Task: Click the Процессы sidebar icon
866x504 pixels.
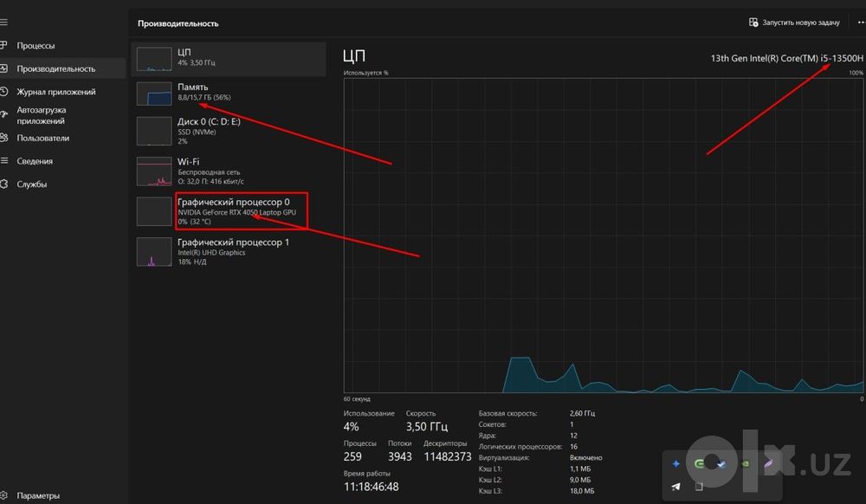Action: tap(3, 45)
